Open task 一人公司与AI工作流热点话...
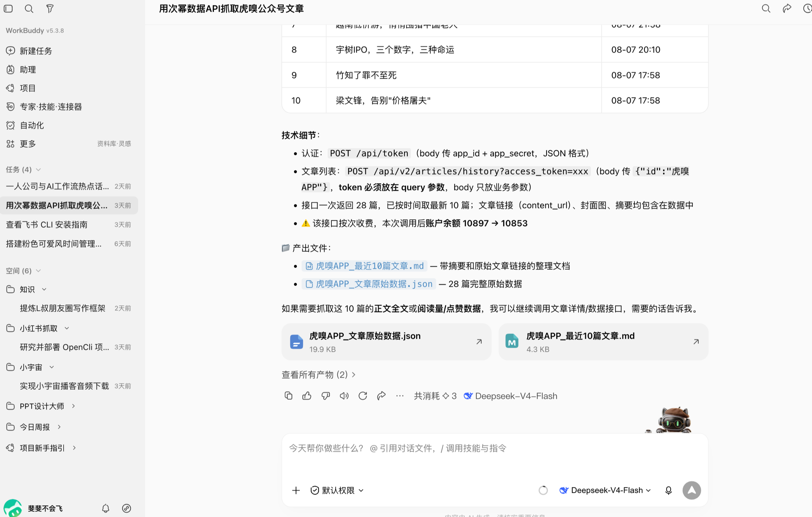Viewport: 812px width, 517px height. 69,187
